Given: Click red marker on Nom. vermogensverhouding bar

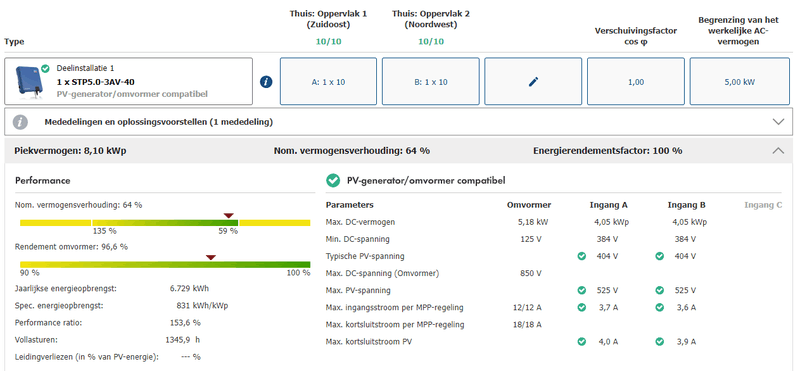Looking at the screenshot, I should tap(229, 216).
